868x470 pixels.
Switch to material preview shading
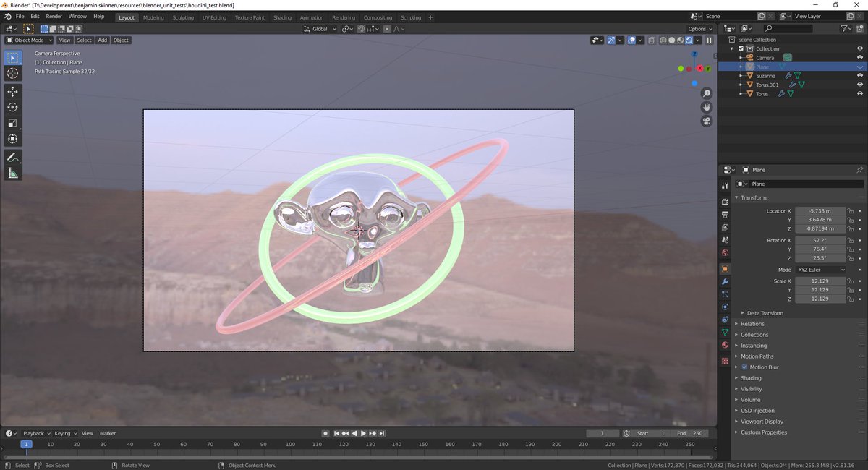[681, 40]
